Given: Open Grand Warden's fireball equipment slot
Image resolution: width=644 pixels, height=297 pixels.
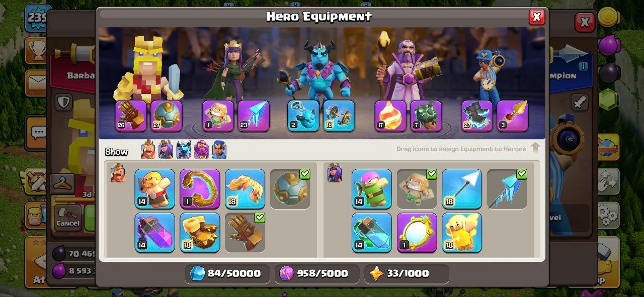Looking at the screenshot, I should pyautogui.click(x=390, y=116).
